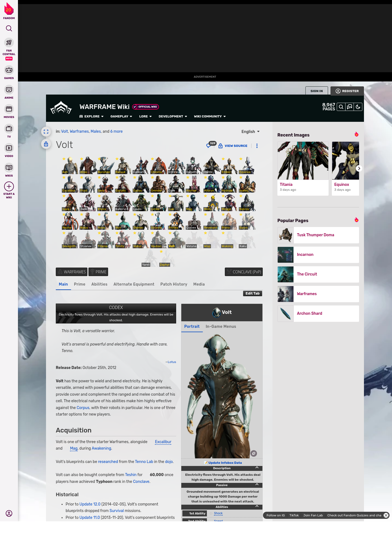Select the Portrait infobox tab

point(192,326)
